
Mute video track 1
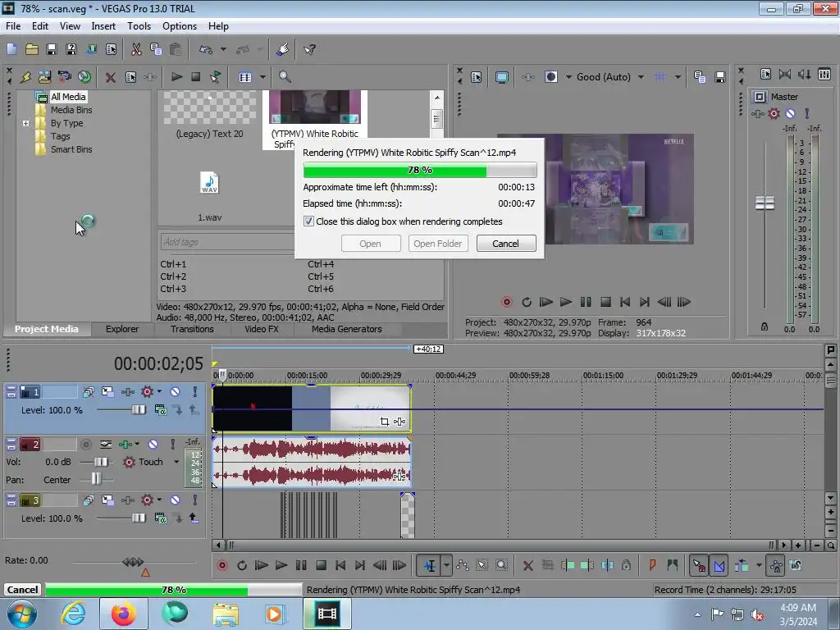click(176, 392)
